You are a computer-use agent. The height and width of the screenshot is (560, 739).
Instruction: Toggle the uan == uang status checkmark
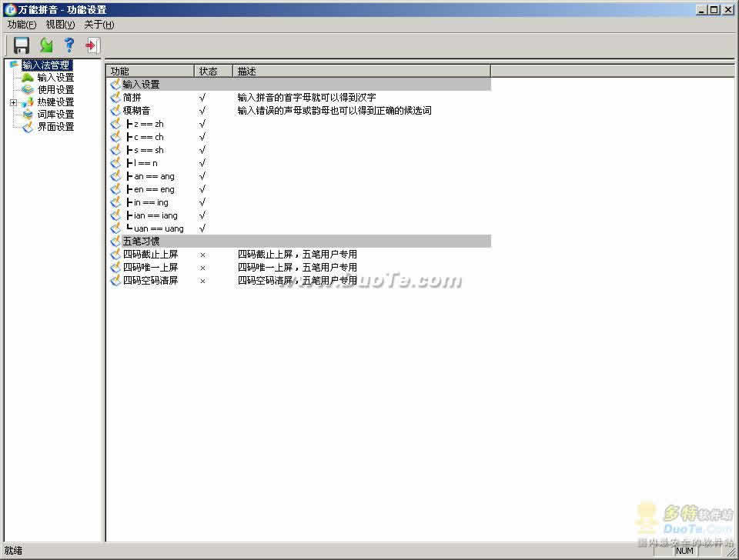click(202, 228)
